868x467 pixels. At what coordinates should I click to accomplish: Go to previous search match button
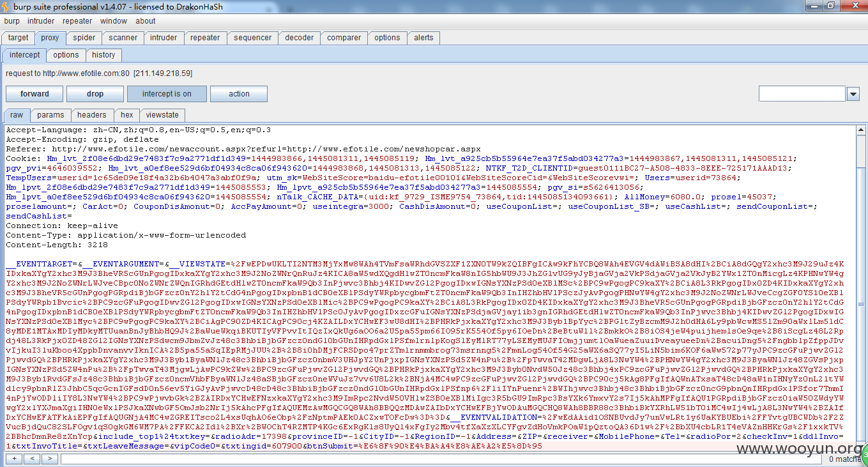coord(32,459)
